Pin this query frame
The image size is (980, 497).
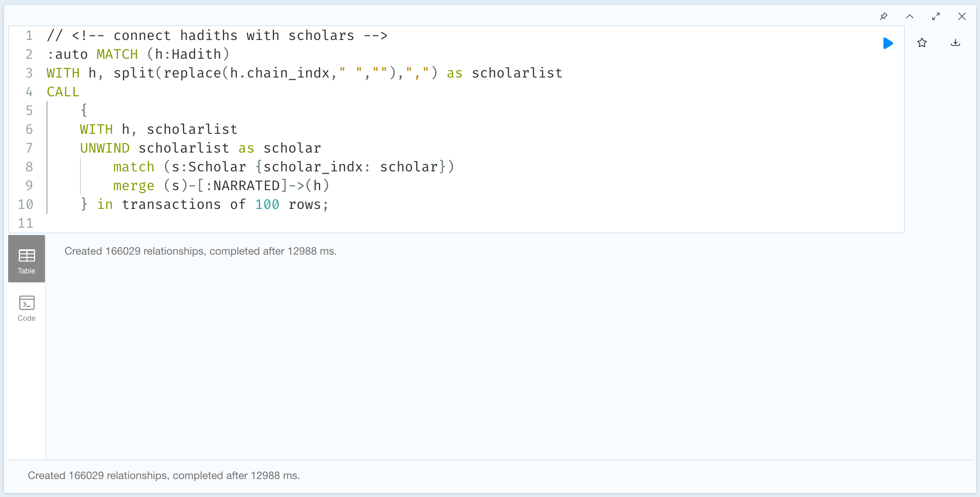tap(884, 16)
